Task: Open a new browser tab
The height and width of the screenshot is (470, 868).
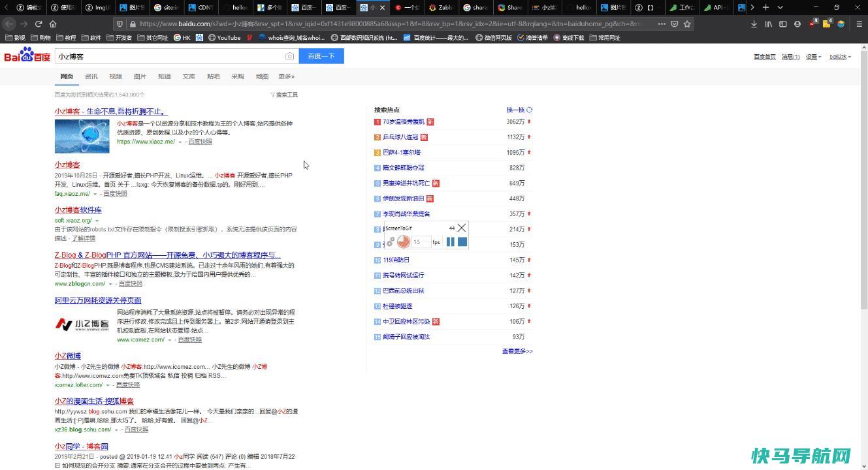Action: [765, 7]
